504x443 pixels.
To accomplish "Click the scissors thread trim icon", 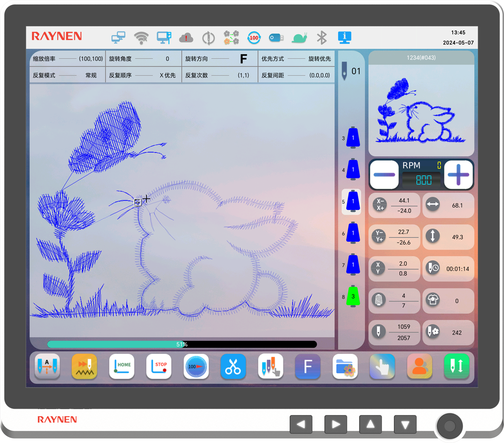I will tap(233, 366).
